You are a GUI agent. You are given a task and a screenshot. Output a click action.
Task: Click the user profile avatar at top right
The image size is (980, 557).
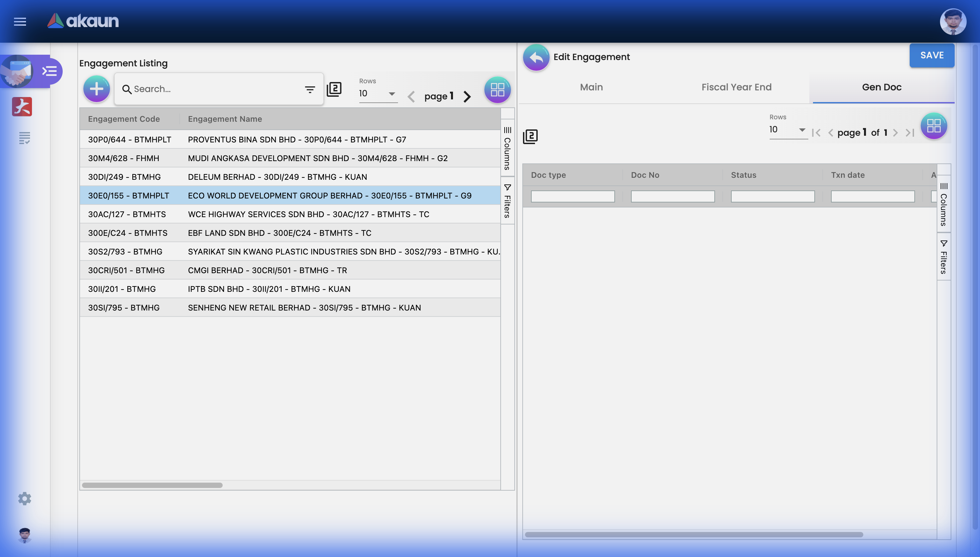pyautogui.click(x=953, y=22)
